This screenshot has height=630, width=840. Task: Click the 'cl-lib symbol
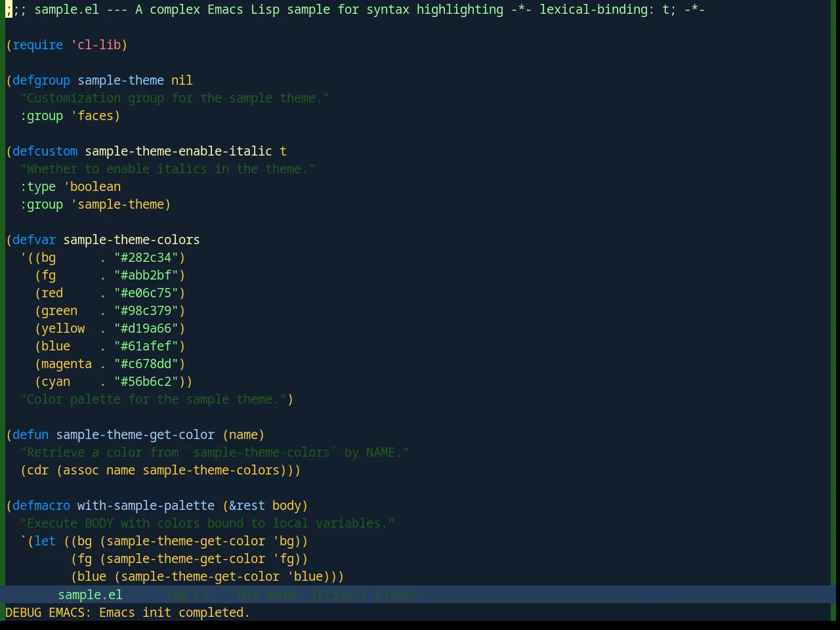[x=96, y=45]
